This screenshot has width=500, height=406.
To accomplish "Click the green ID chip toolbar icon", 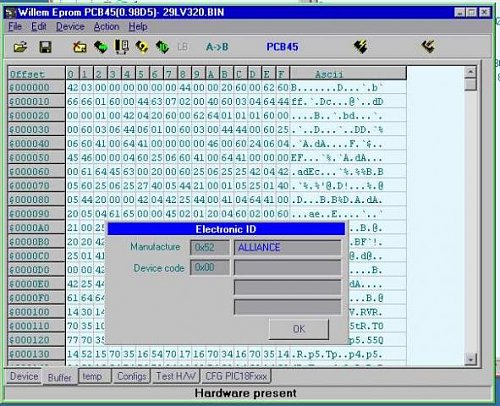I will (x=162, y=47).
